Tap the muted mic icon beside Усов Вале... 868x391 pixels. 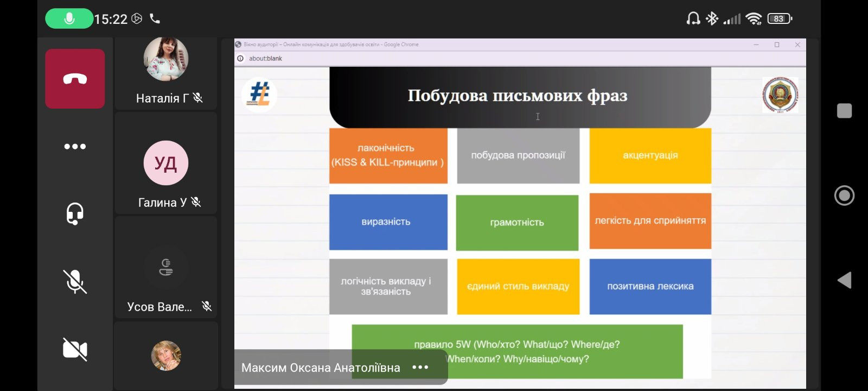click(207, 306)
